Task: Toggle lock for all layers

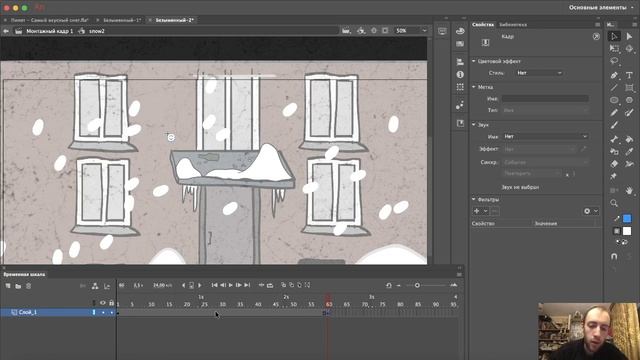Action: point(111,303)
